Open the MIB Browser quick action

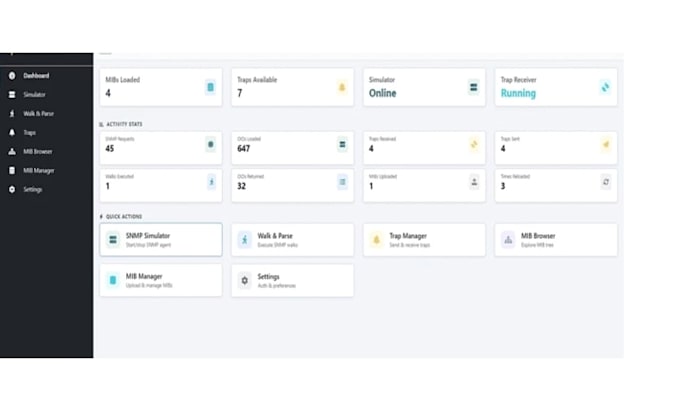point(556,240)
